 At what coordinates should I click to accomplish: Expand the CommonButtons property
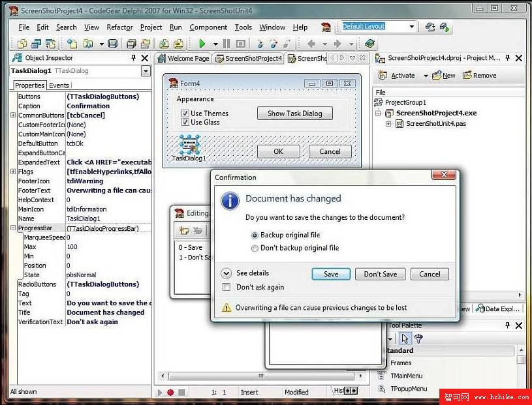[13, 115]
